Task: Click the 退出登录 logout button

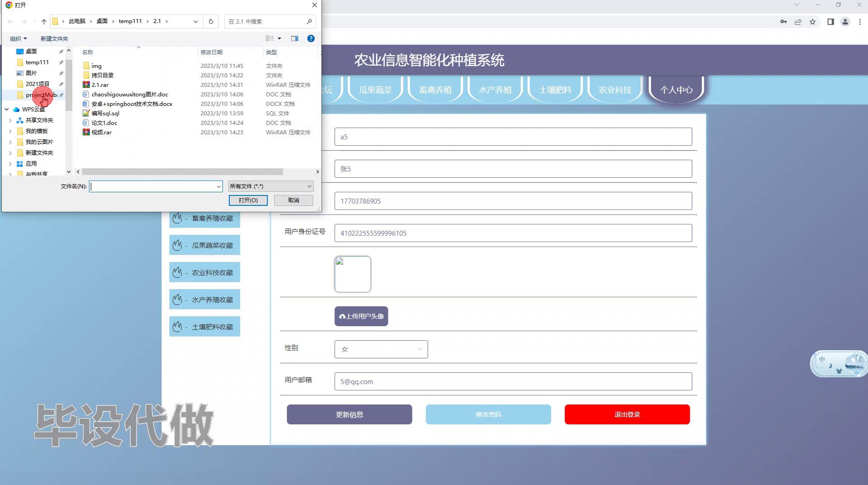Action: click(x=627, y=414)
